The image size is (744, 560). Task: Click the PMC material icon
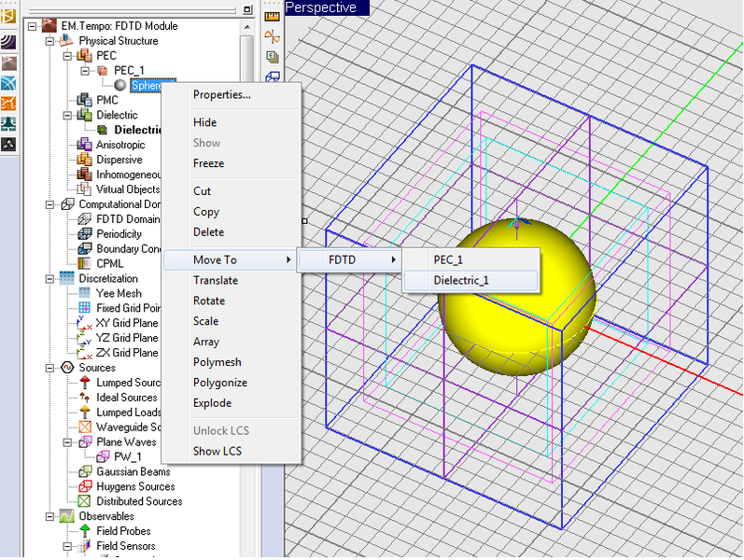(85, 100)
